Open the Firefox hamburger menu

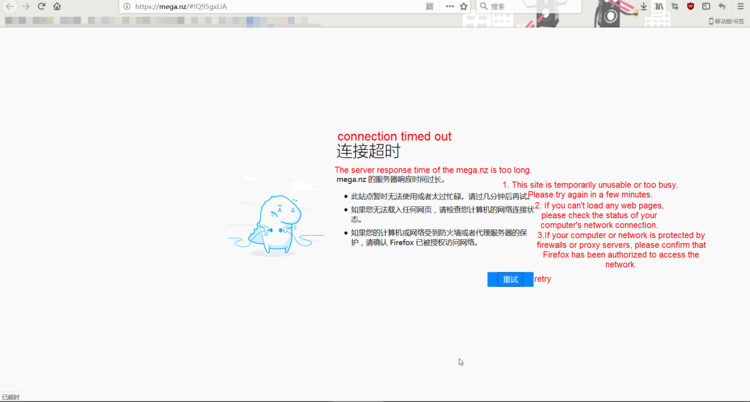pyautogui.click(x=740, y=6)
